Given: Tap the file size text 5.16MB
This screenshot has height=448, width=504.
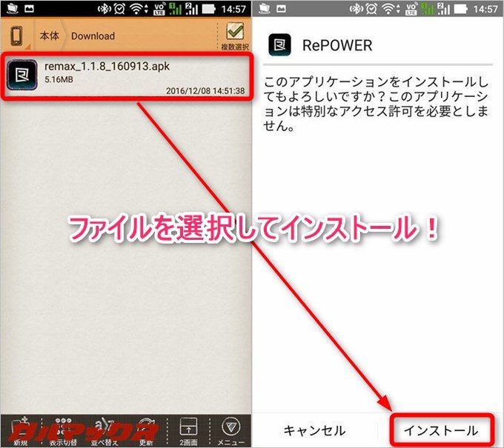Looking at the screenshot, I should click(59, 79).
